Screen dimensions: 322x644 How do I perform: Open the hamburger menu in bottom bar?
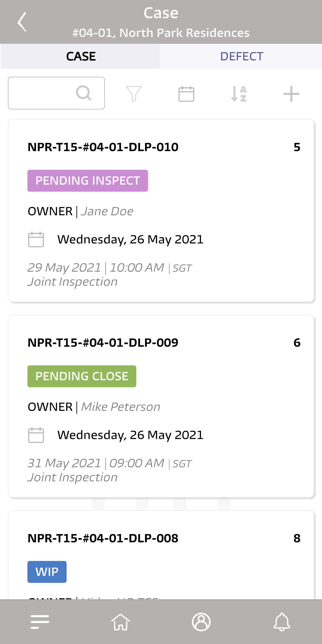(40, 622)
